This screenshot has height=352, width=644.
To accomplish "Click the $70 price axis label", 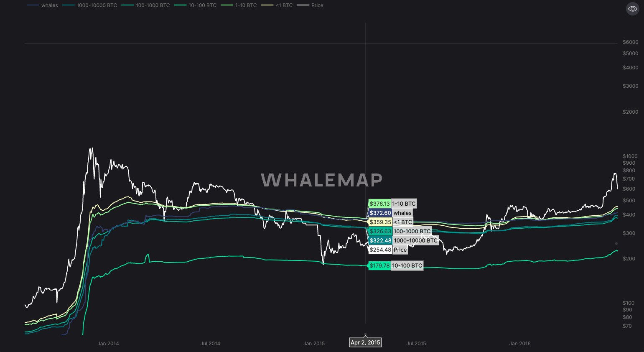I will click(627, 326).
